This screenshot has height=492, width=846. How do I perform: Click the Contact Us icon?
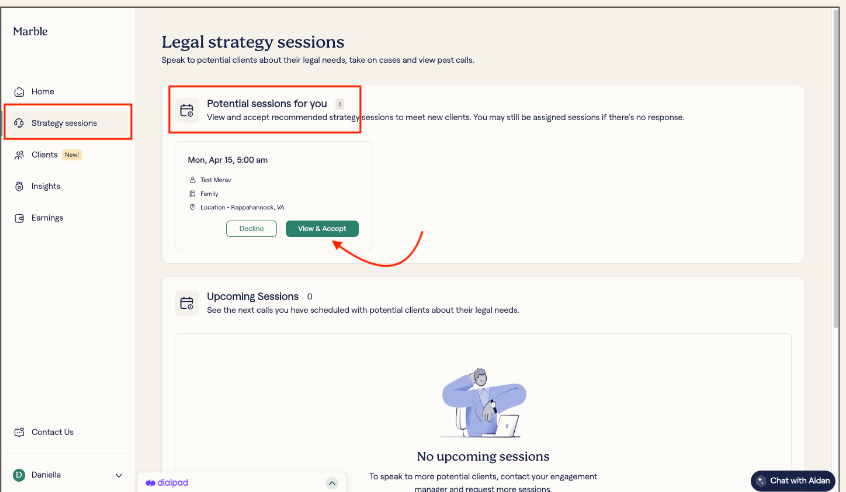19,432
